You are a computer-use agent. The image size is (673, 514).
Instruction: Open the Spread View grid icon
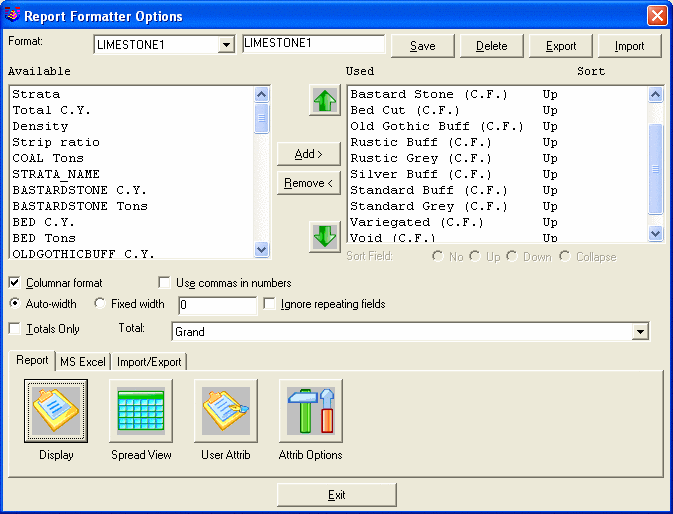141,411
